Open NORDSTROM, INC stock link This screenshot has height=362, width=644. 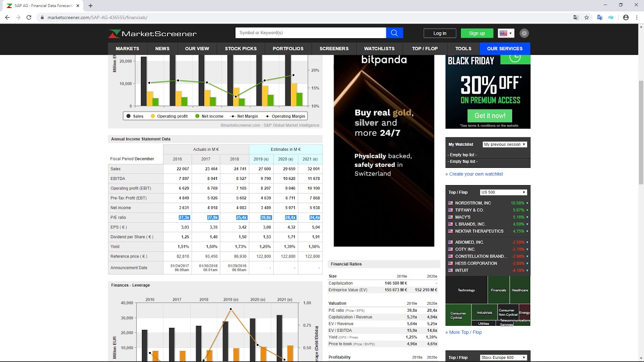(x=473, y=203)
